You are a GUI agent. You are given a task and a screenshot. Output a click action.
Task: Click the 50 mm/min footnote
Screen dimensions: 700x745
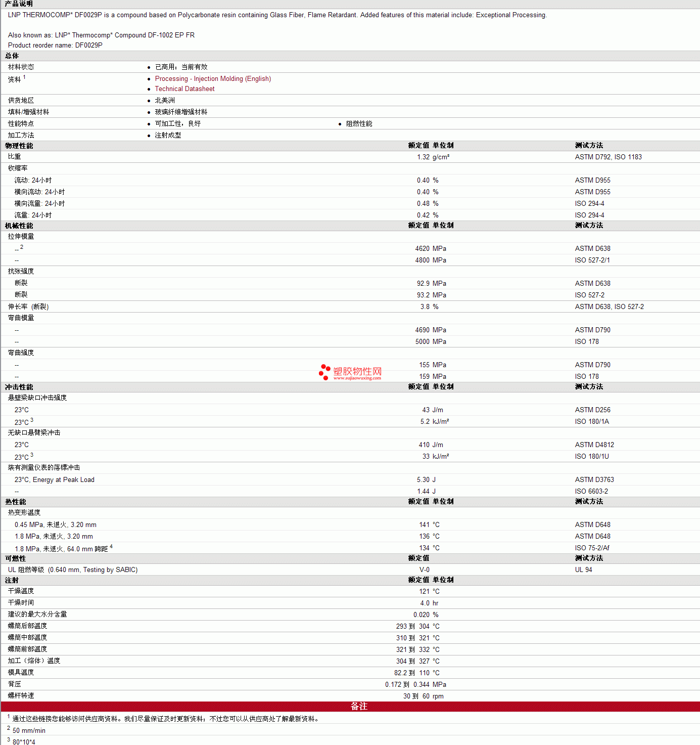pyautogui.click(x=29, y=731)
